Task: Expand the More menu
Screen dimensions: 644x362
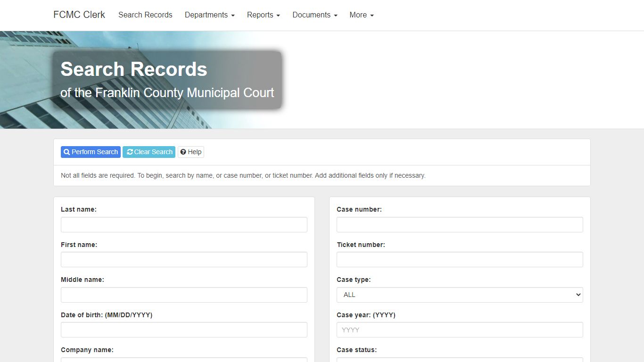Action: click(361, 15)
